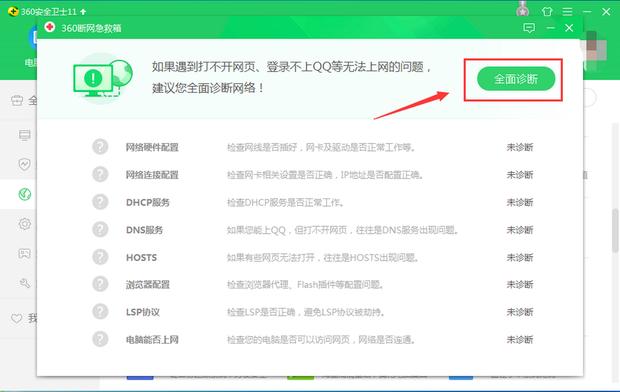Click 未诊断 status for 网络硬件配置
620x392 pixels.
coord(520,147)
